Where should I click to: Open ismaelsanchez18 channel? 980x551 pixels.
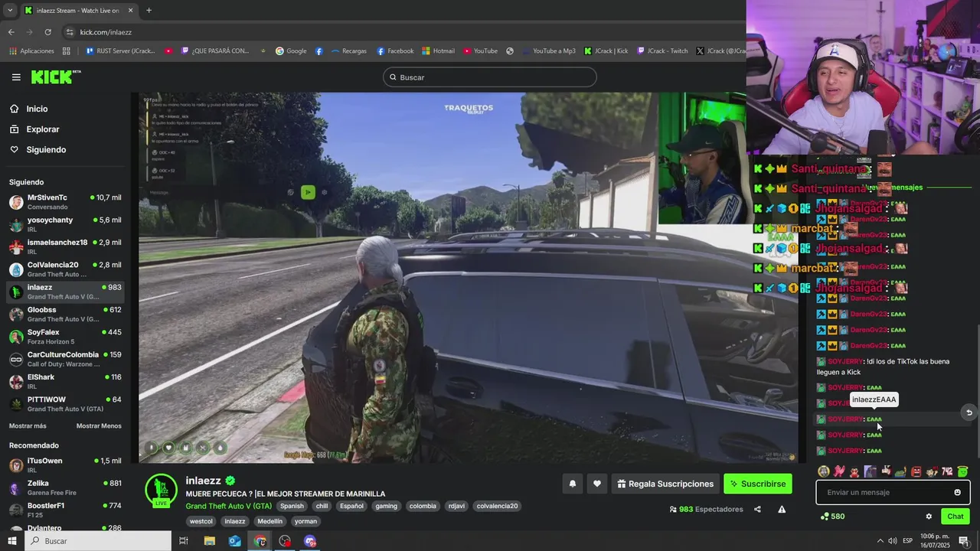click(x=65, y=246)
